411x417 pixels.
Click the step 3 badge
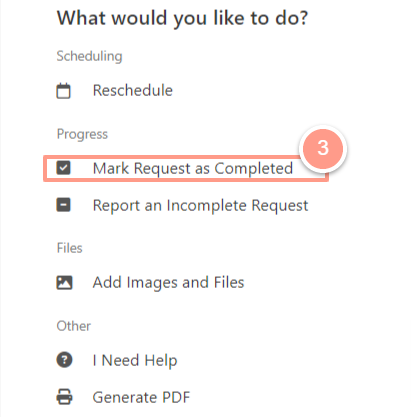[x=323, y=148]
